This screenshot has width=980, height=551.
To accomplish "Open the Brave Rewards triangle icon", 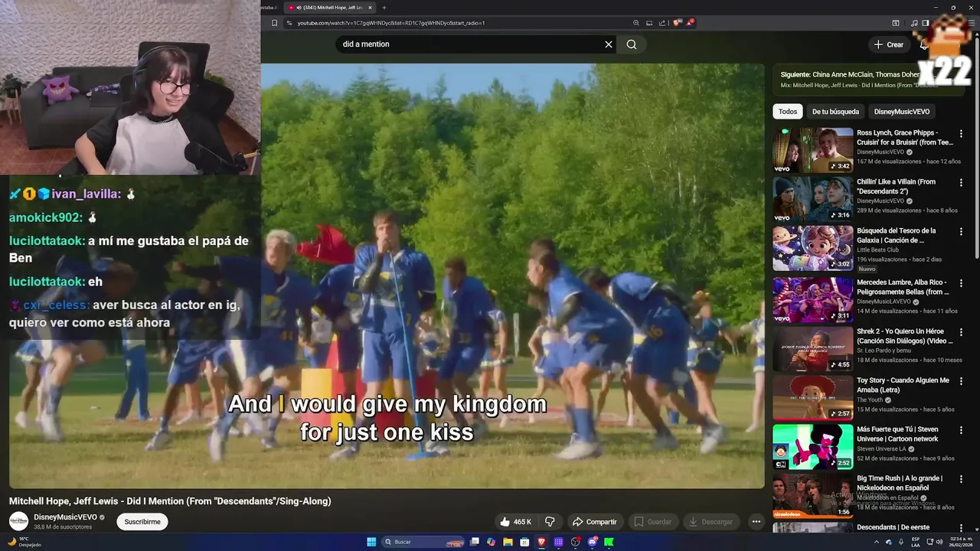I will 691,23.
